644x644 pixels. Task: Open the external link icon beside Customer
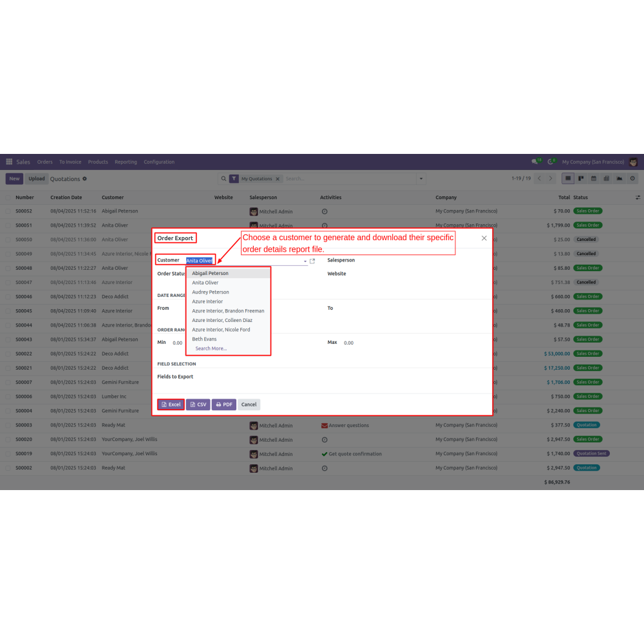click(x=312, y=261)
